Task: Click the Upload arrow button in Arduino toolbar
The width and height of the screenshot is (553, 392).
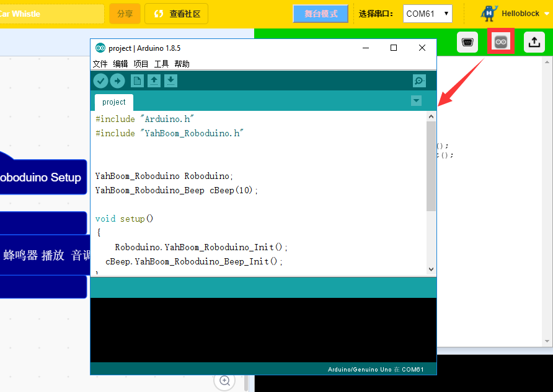Action: click(x=117, y=81)
